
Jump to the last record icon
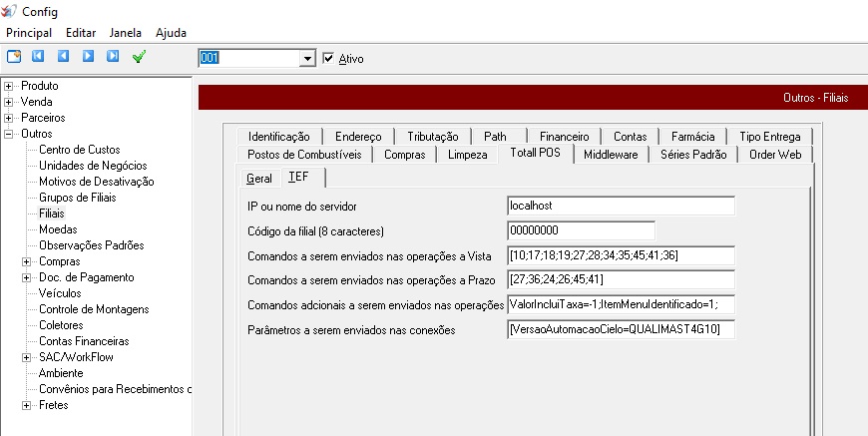(x=113, y=57)
